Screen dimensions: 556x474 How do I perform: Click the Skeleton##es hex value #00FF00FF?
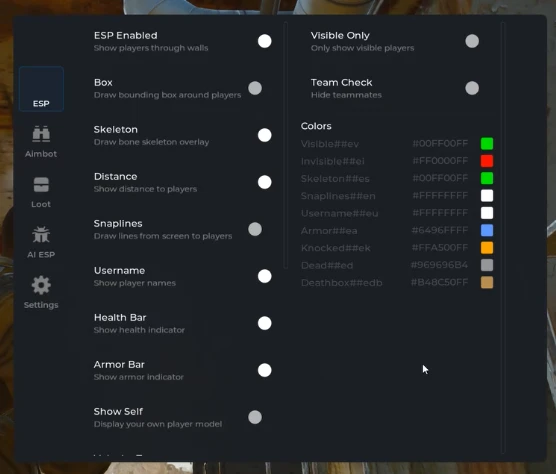(440, 178)
